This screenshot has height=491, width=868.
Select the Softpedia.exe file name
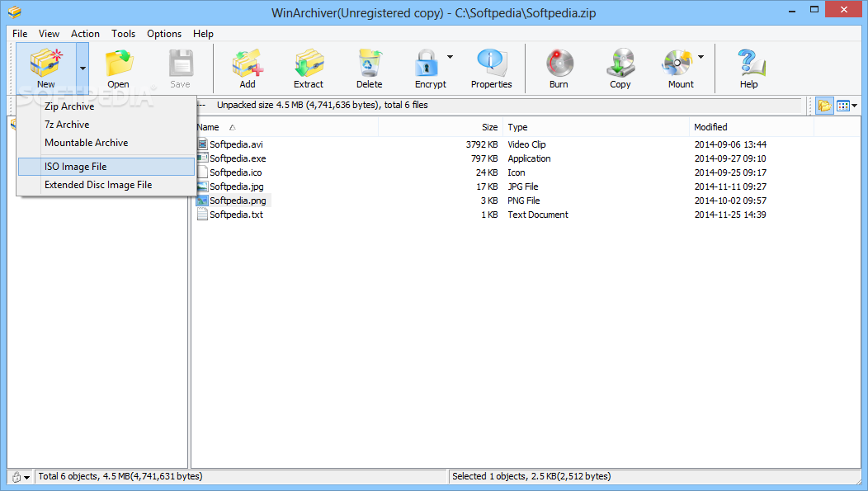coord(238,158)
